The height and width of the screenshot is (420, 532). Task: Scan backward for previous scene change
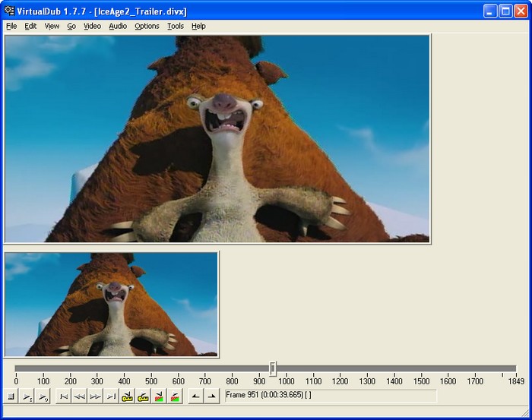point(159,396)
